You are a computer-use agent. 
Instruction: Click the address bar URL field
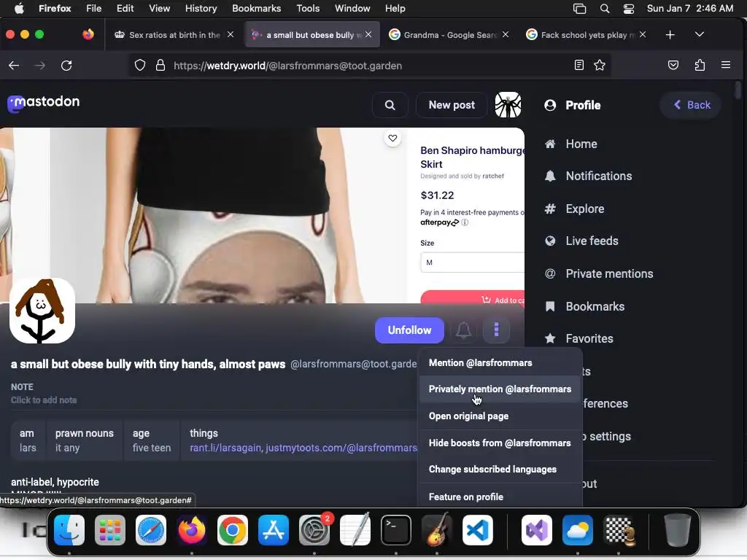[x=370, y=66]
